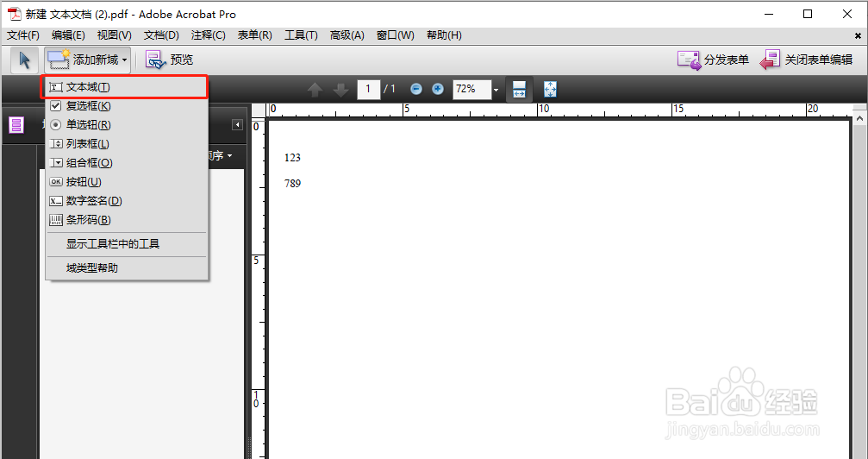Click the text 789 in document
Image resolution: width=868 pixels, height=459 pixels.
292,184
